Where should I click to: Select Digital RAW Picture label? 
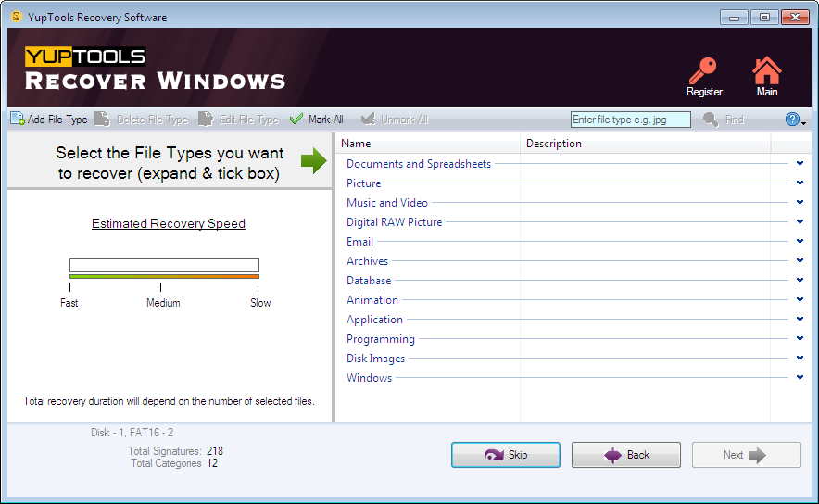(x=394, y=222)
